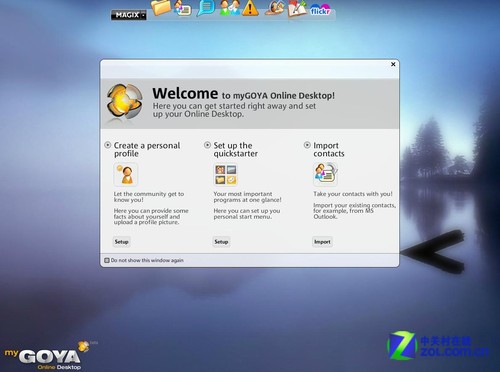The image size is (500, 372).
Task: Open the flickr icon in dock
Action: [320, 10]
